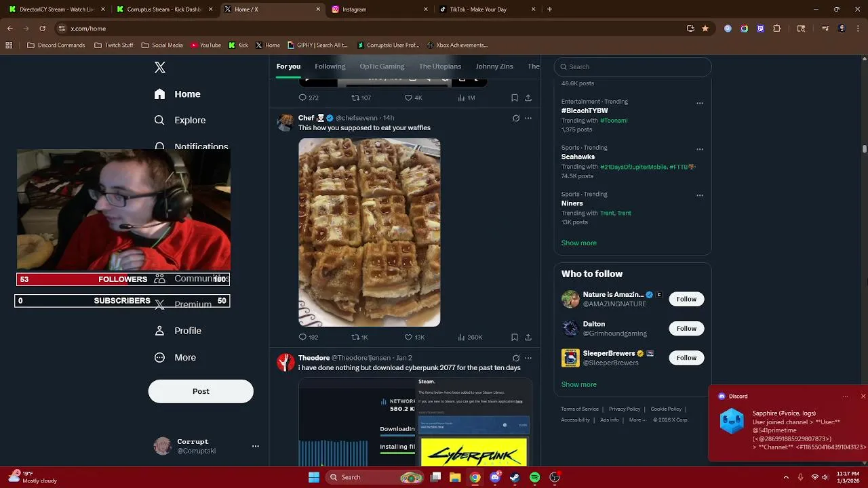
Task: Reply to Chef's waffle post (192)
Action: (x=309, y=337)
